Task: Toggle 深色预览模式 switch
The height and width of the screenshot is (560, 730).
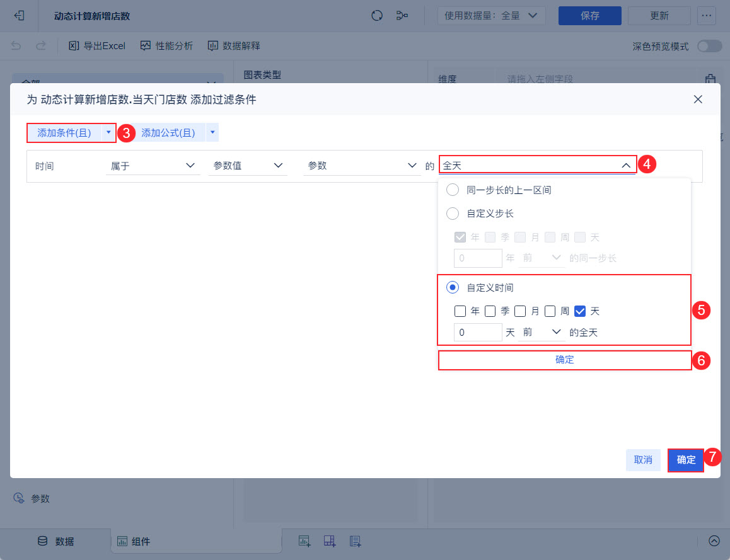Action: 710,46
